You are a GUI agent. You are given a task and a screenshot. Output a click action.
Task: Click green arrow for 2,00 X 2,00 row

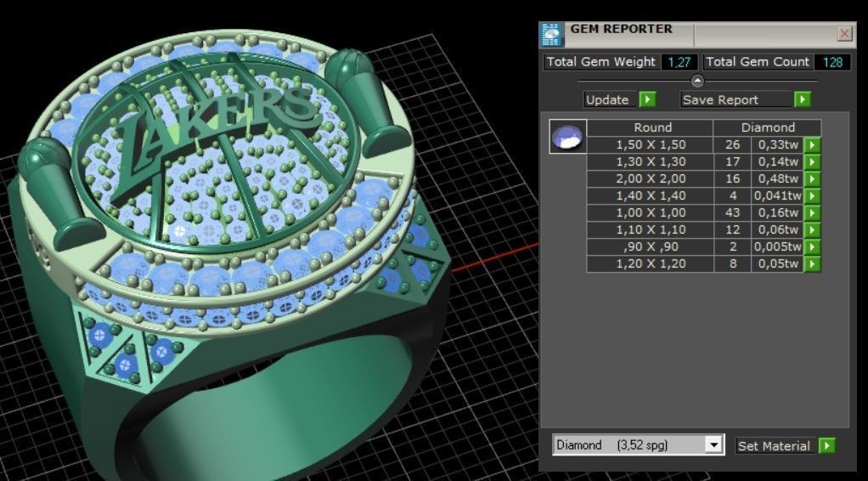tap(812, 179)
